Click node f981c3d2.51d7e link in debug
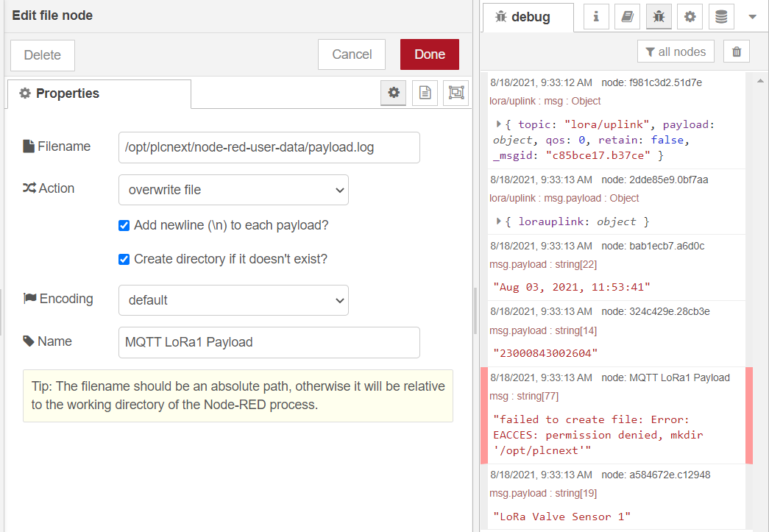Screen dimensions: 769x532 pos(651,82)
